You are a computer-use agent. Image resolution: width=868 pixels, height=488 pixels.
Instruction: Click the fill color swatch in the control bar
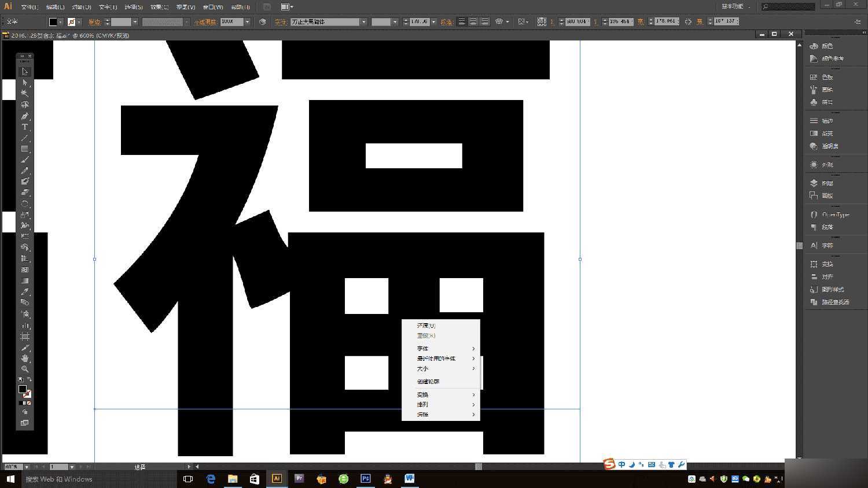(x=54, y=21)
